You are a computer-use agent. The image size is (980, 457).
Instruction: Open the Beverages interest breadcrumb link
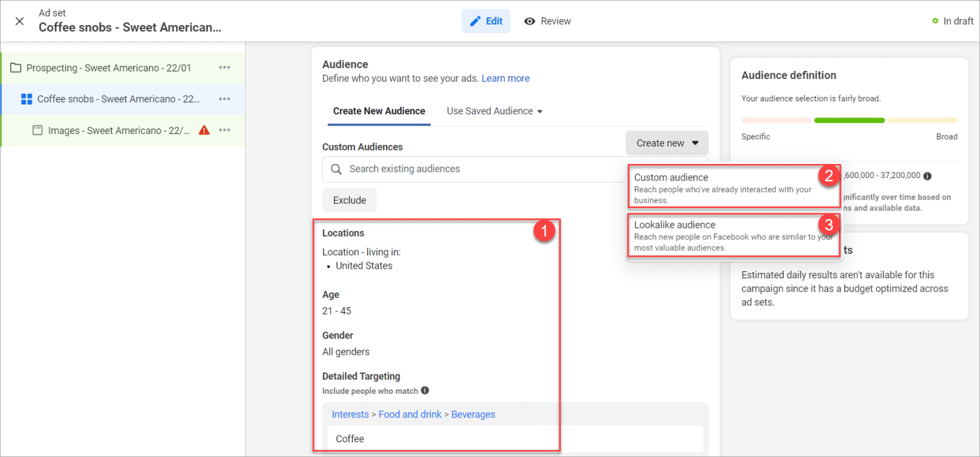point(473,414)
